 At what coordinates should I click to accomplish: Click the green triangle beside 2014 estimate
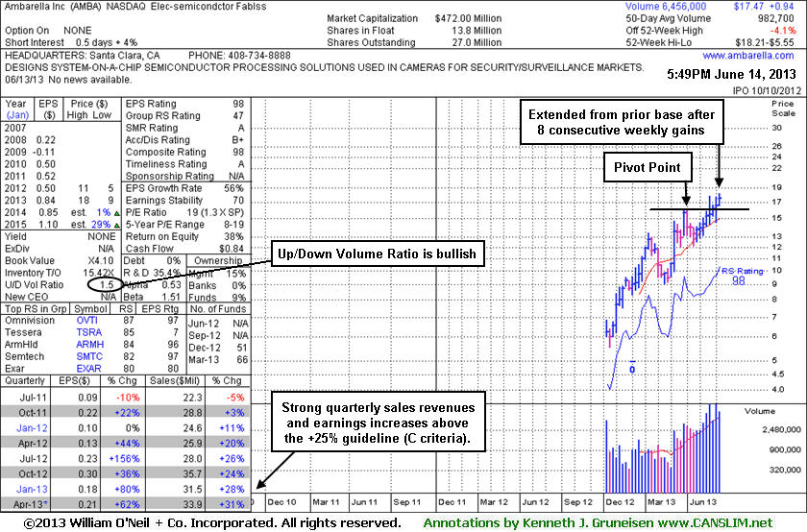point(117,213)
